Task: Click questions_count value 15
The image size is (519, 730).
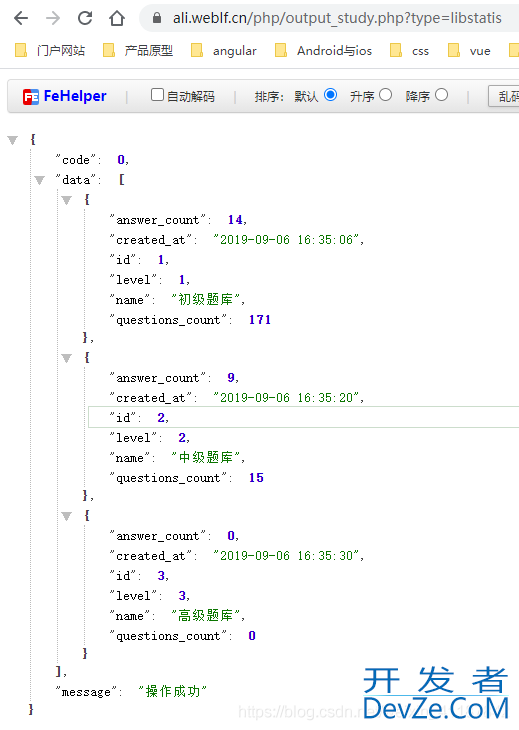Action: pyautogui.click(x=256, y=478)
